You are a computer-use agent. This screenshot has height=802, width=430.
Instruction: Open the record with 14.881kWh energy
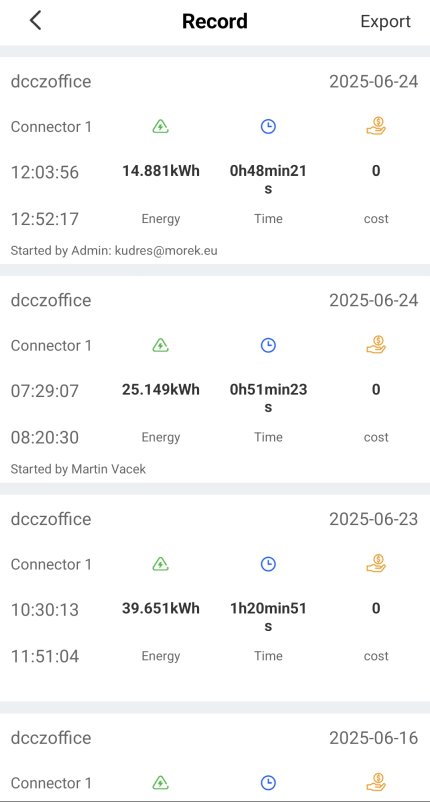tap(215, 161)
